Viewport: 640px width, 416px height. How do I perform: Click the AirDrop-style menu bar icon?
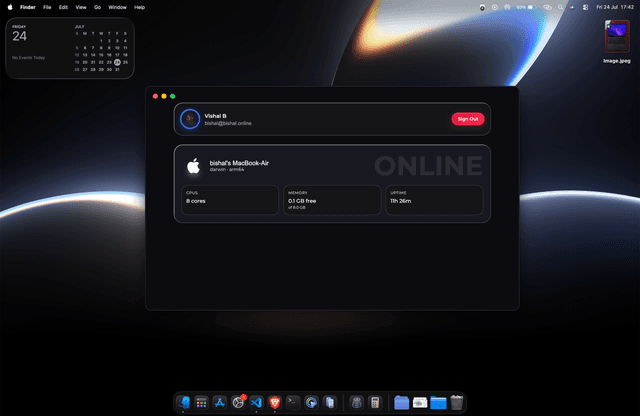tap(507, 7)
